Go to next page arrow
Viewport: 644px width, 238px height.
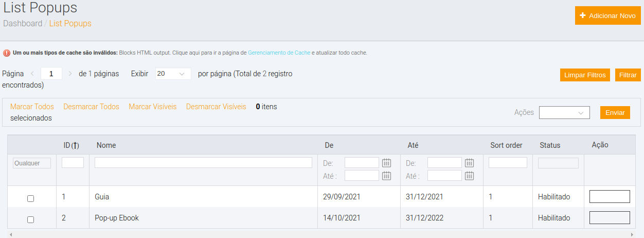[70, 74]
